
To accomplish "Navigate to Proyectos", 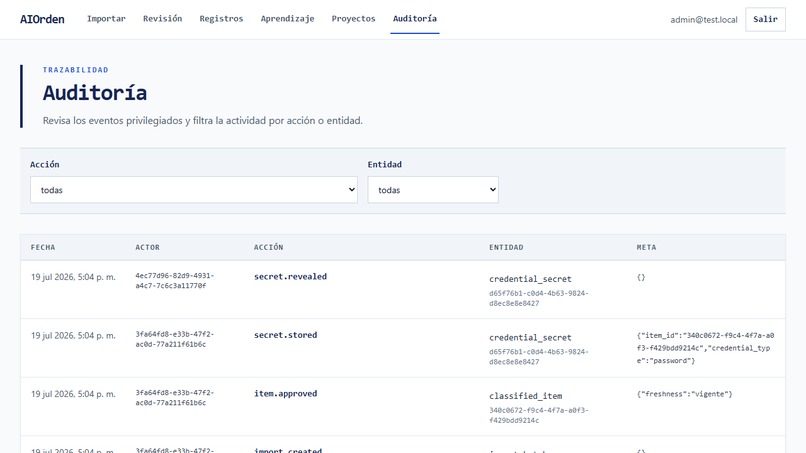I will (353, 19).
